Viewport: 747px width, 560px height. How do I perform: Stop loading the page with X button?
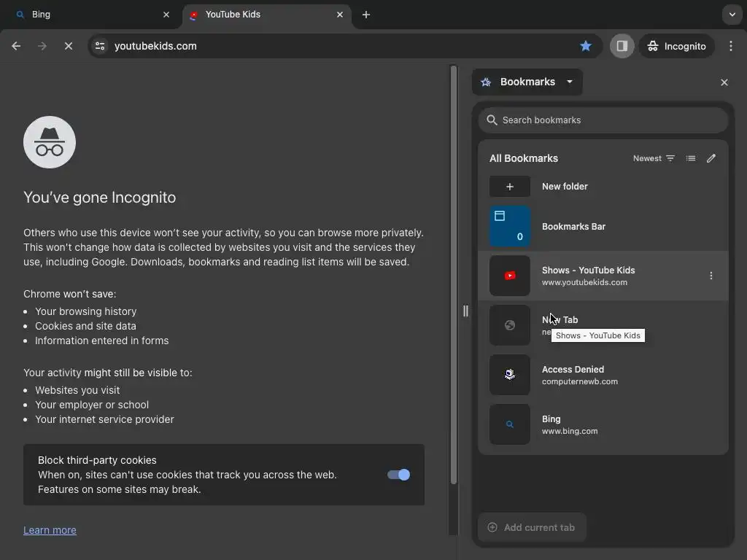coord(69,46)
